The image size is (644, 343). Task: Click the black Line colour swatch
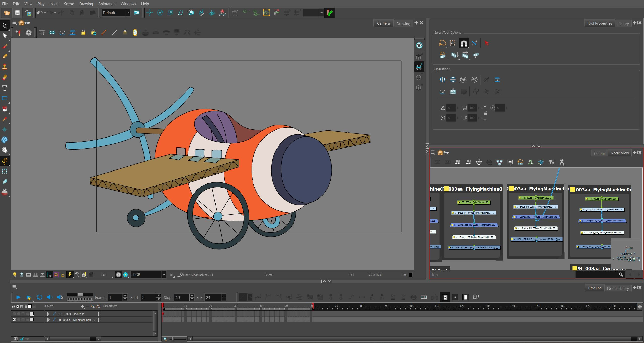click(x=410, y=275)
